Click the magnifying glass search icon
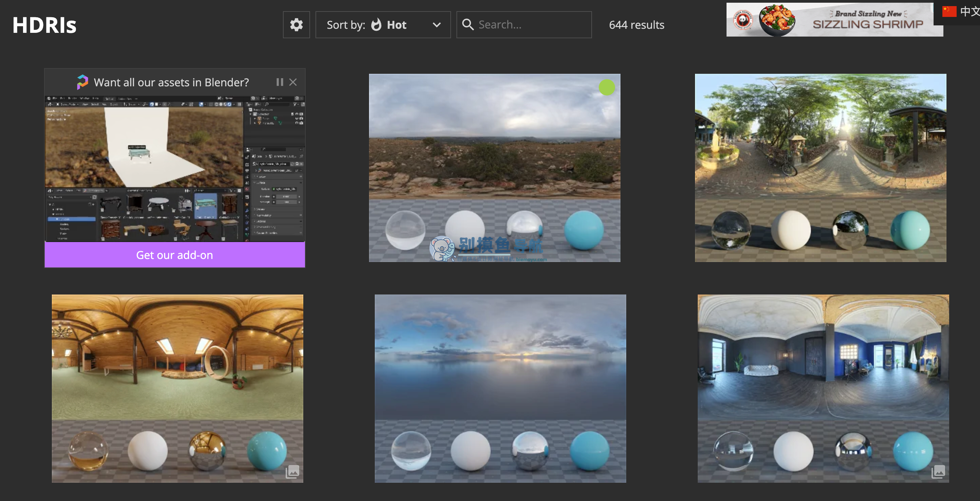 (468, 25)
